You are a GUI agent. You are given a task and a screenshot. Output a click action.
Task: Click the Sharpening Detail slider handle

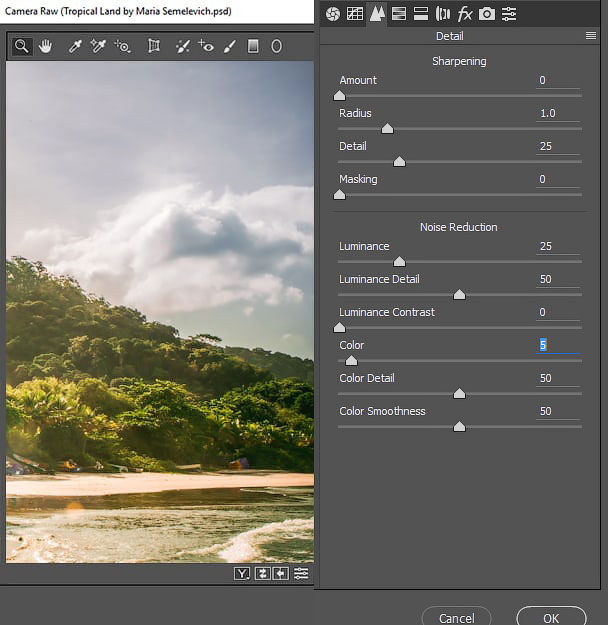tap(399, 161)
